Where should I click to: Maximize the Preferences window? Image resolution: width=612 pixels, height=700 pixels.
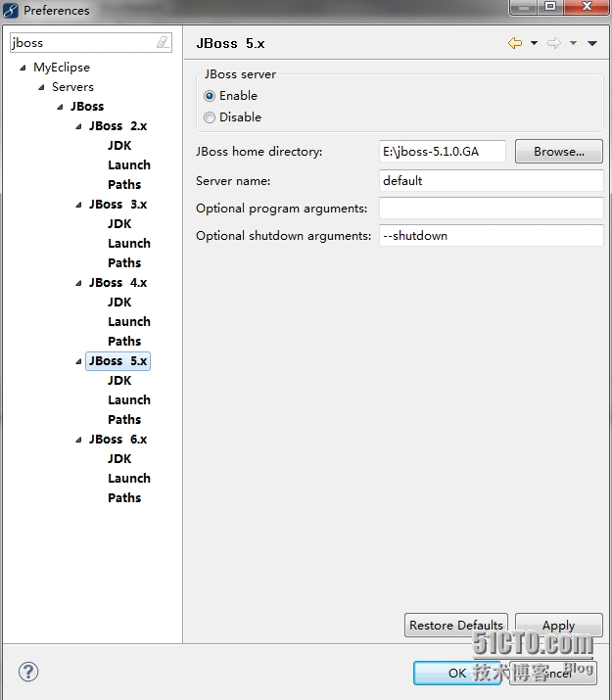pyautogui.click(x=550, y=7)
